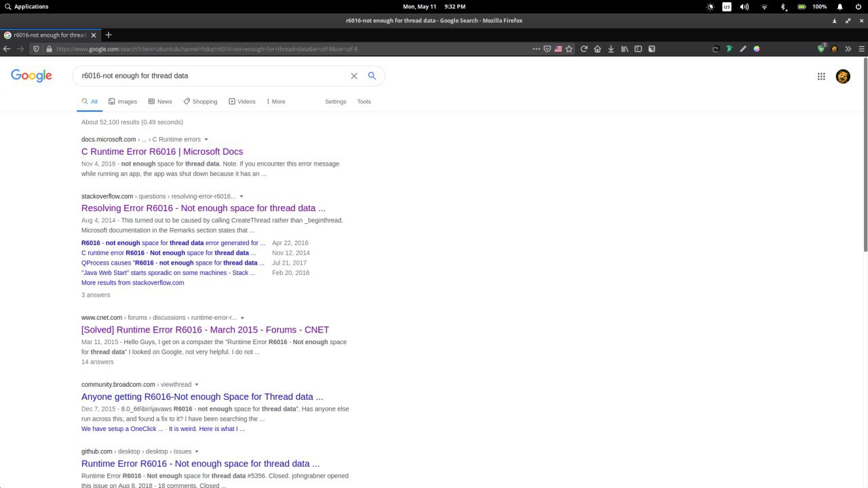
Task: Open the clock showing Mon, May 11
Action: [434, 6]
